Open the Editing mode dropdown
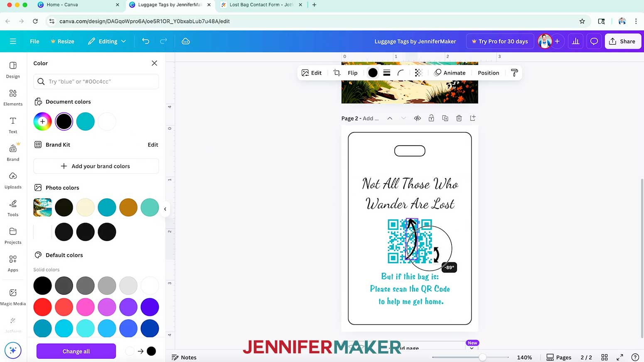Screen dimensions: 644x362 (107, 41)
